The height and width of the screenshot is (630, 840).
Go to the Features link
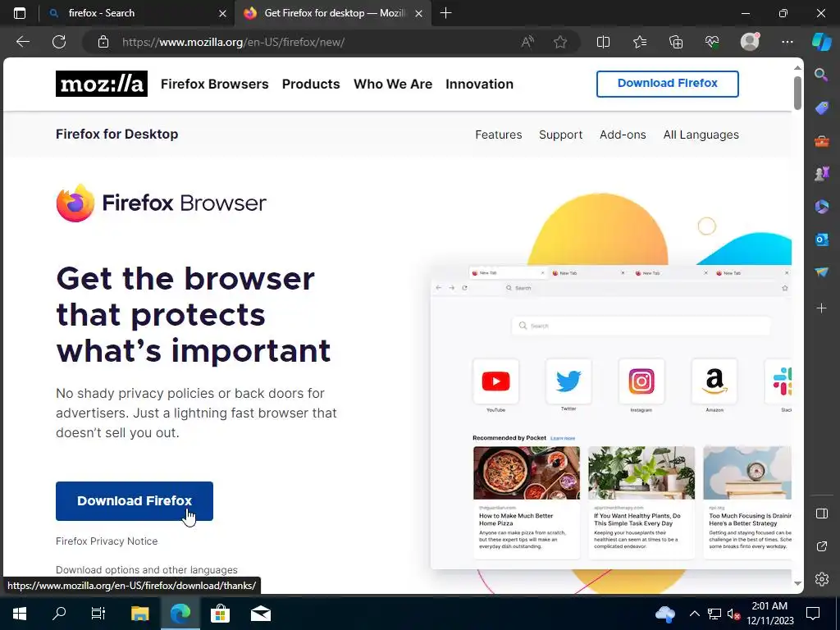click(x=498, y=135)
